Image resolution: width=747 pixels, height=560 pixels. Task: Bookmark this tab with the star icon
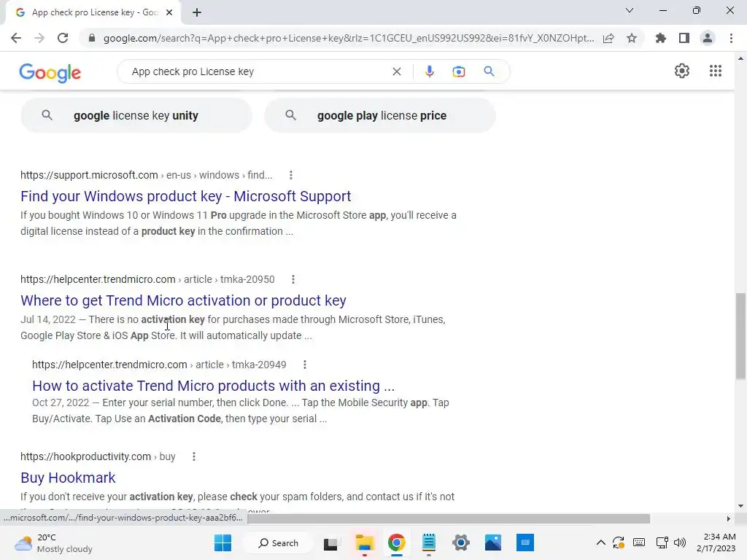tap(632, 38)
